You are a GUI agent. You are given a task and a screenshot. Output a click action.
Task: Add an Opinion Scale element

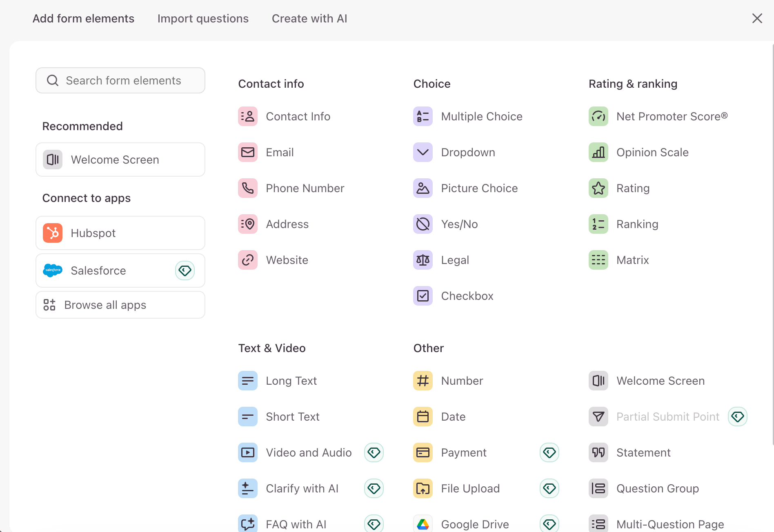click(652, 152)
